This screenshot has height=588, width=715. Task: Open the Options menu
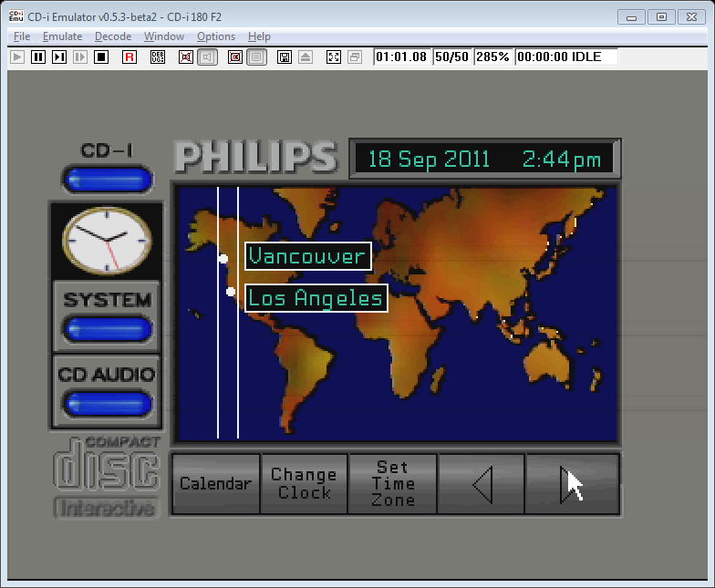coord(216,36)
